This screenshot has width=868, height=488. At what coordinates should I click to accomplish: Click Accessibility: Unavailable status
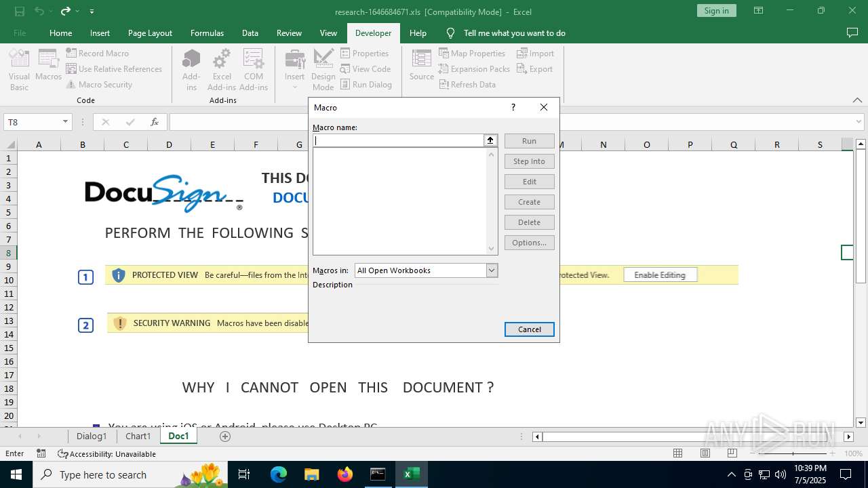coord(107,454)
